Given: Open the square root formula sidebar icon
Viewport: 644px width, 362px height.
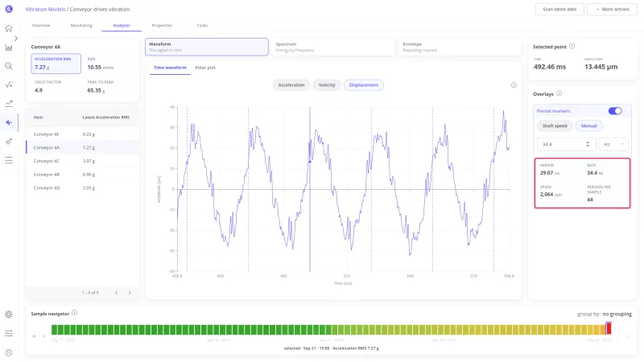Looking at the screenshot, I should (x=9, y=85).
